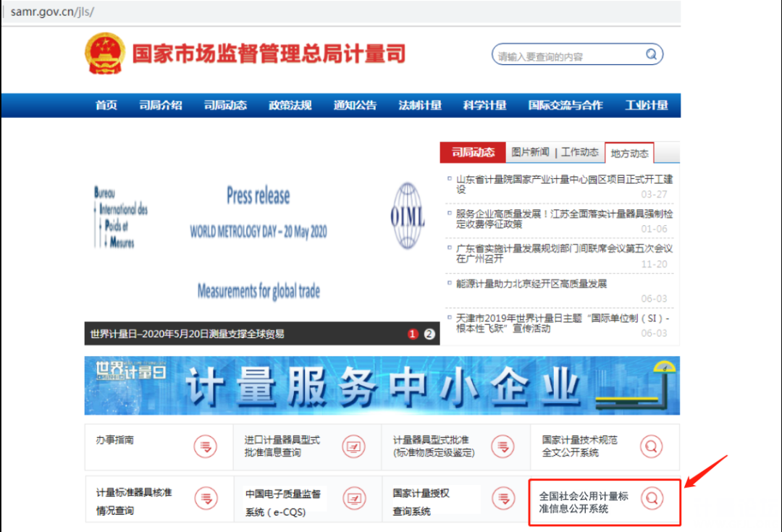Viewport: 782px width, 532px height.
Task: Click the 进口计量器具型式批准信息查询 icon
Action: coord(354,447)
